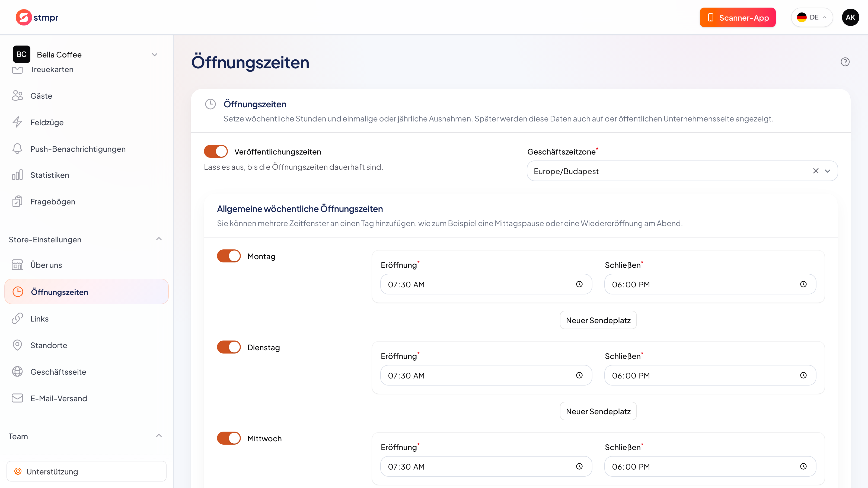This screenshot has height=488, width=868.
Task: Click Neuer Sendeplatz under Montag
Action: click(598, 320)
